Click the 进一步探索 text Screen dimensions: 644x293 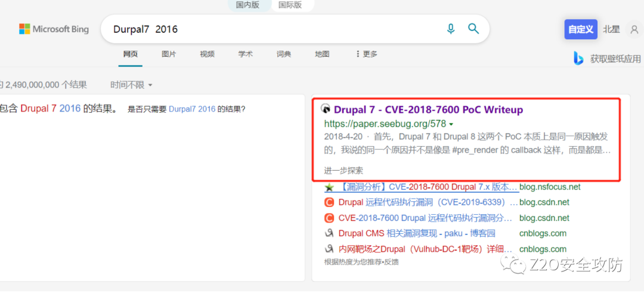tap(343, 171)
